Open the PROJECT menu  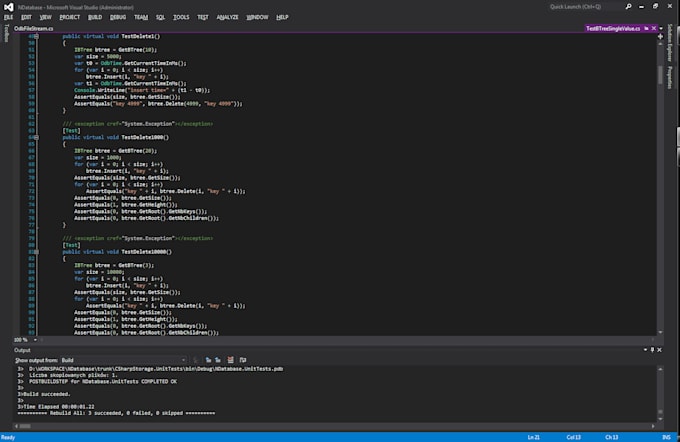(x=70, y=17)
